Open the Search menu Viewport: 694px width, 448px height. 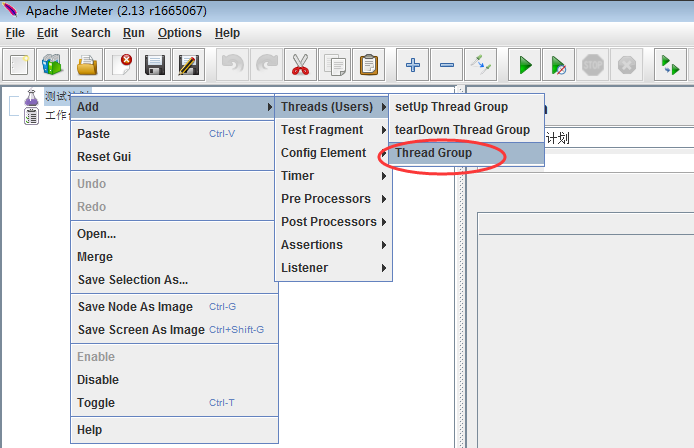(91, 33)
